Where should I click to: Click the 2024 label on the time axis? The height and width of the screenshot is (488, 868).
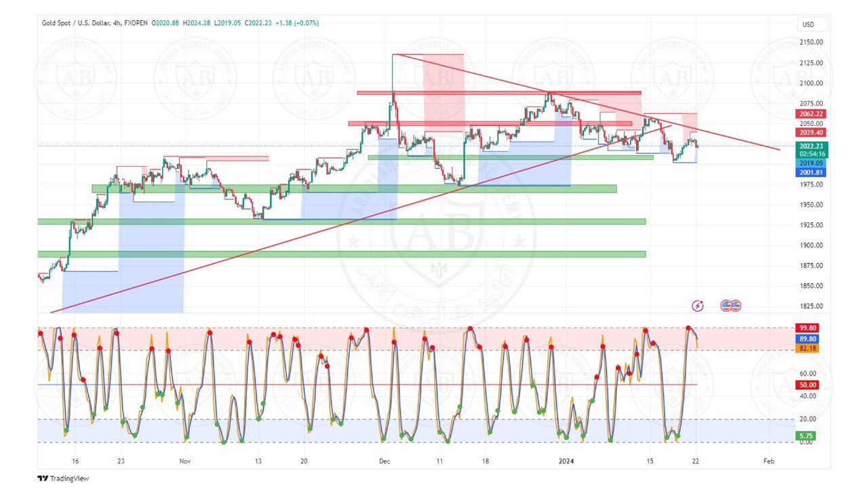(566, 461)
